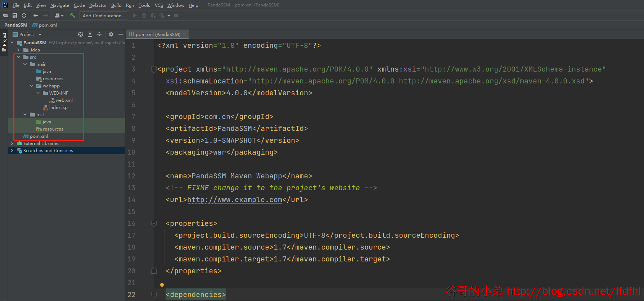Click the http://www.example.com URL link
This screenshot has width=644, height=301.
[235, 200]
